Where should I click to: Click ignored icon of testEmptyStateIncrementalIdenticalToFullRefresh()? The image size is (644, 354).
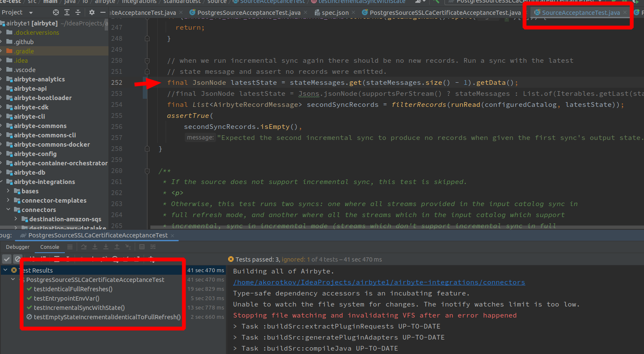29,317
